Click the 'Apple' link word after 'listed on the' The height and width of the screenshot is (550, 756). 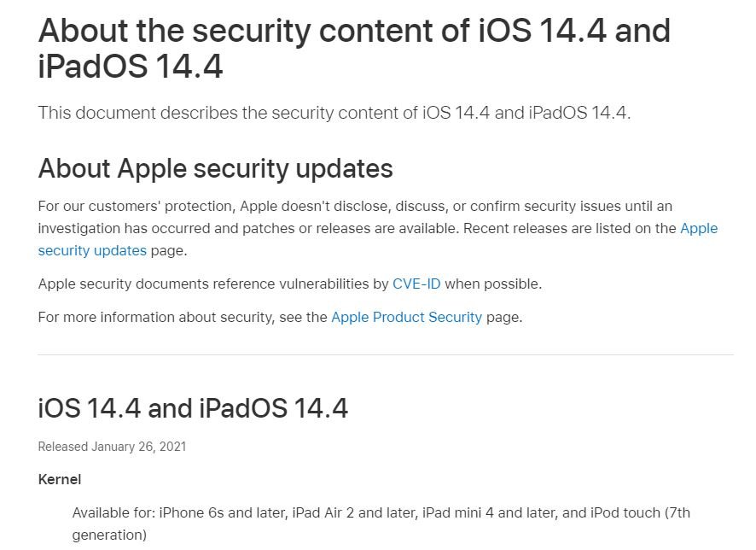pyautogui.click(x=699, y=228)
